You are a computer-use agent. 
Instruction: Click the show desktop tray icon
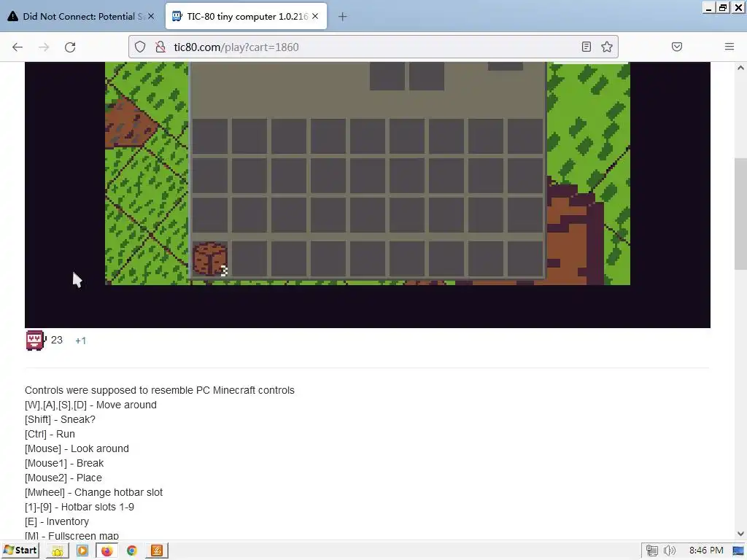click(738, 551)
